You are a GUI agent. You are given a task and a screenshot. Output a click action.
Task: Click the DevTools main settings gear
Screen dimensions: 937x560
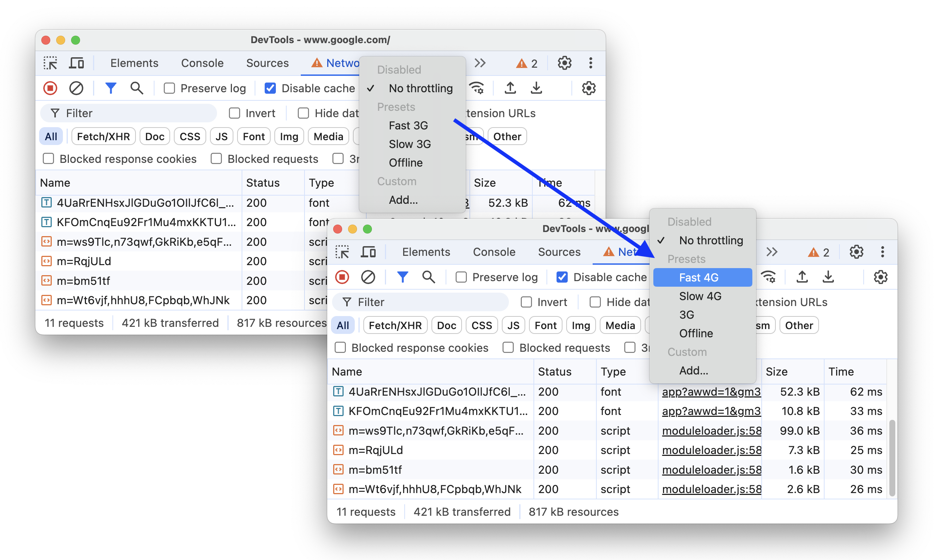564,62
